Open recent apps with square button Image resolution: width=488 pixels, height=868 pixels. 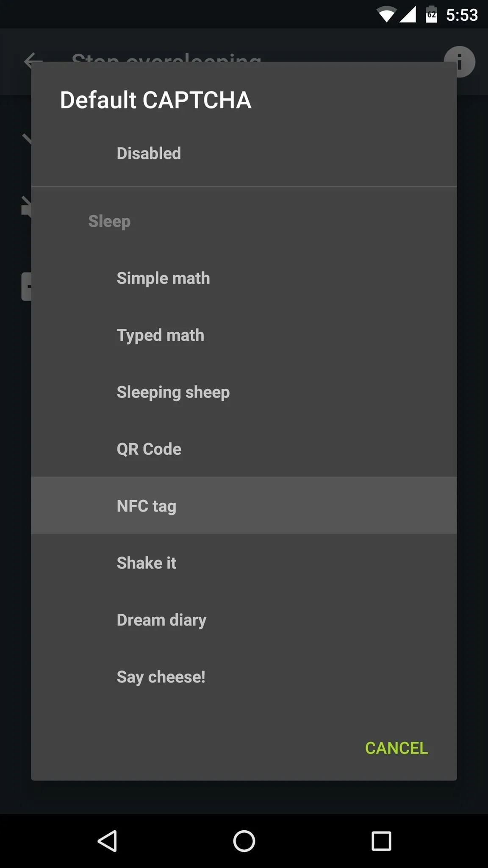pyautogui.click(x=381, y=841)
